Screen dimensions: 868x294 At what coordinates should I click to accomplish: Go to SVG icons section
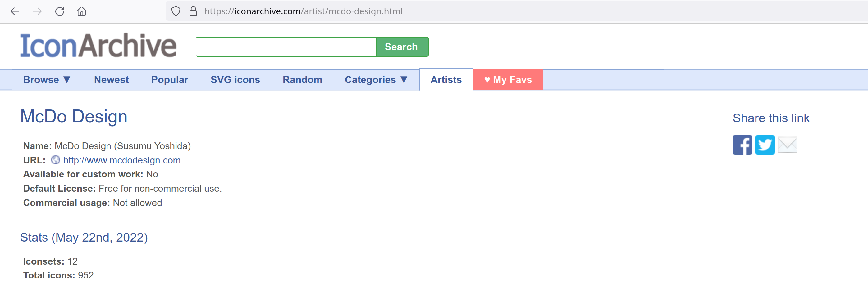click(235, 80)
